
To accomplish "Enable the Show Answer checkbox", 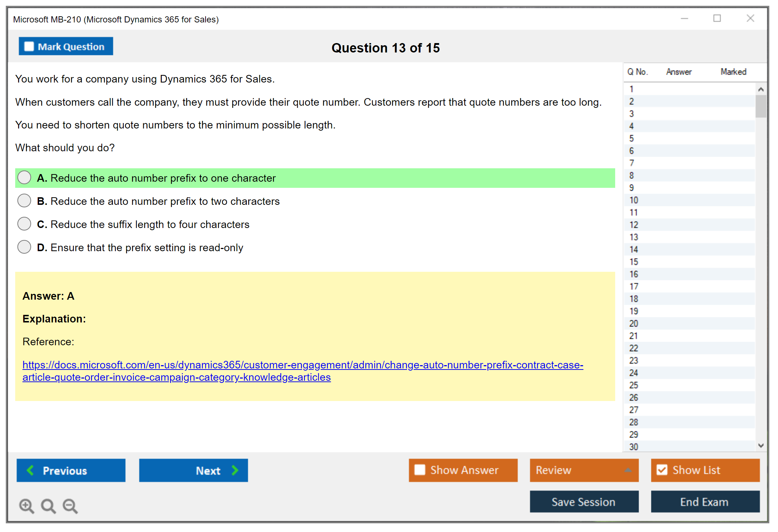I will click(x=420, y=470).
